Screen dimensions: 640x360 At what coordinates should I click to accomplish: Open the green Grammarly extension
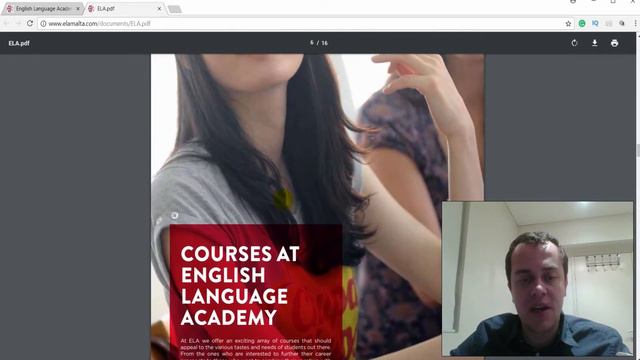(582, 24)
